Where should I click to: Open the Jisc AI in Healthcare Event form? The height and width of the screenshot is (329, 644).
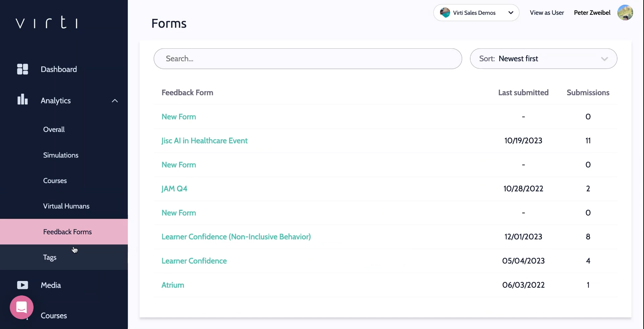204,141
